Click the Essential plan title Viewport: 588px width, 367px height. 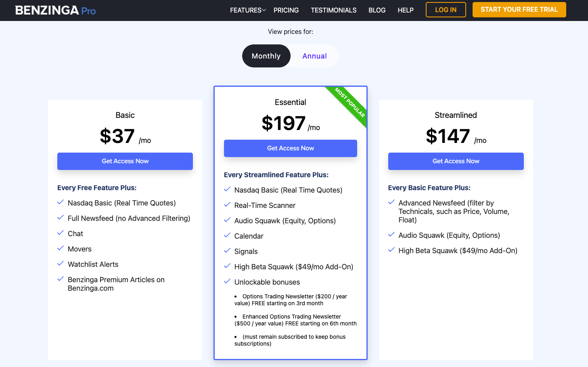coord(291,102)
